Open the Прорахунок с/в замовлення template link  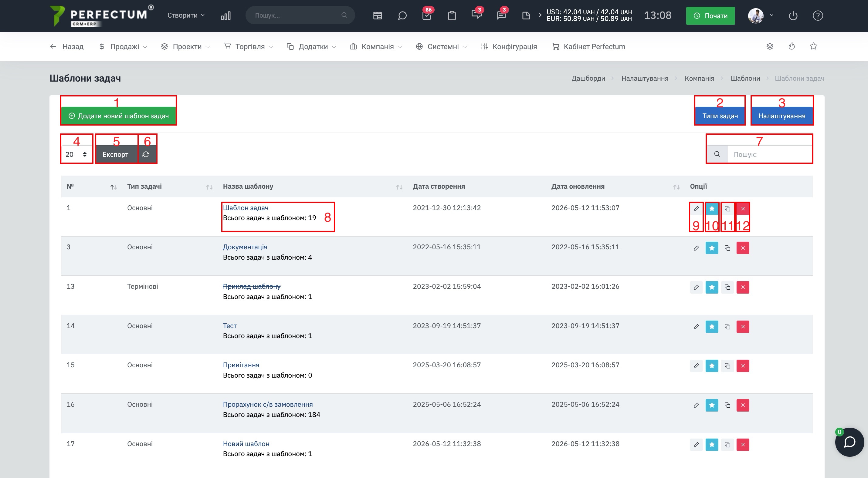[x=268, y=404]
